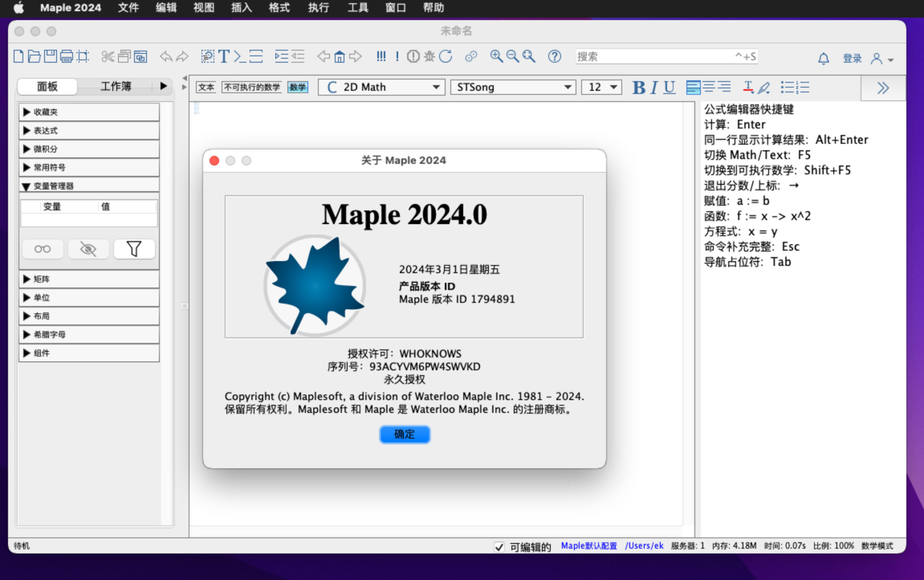Screen dimensions: 924x580
Task: Indent the section with the indent icon
Action: 281,56
